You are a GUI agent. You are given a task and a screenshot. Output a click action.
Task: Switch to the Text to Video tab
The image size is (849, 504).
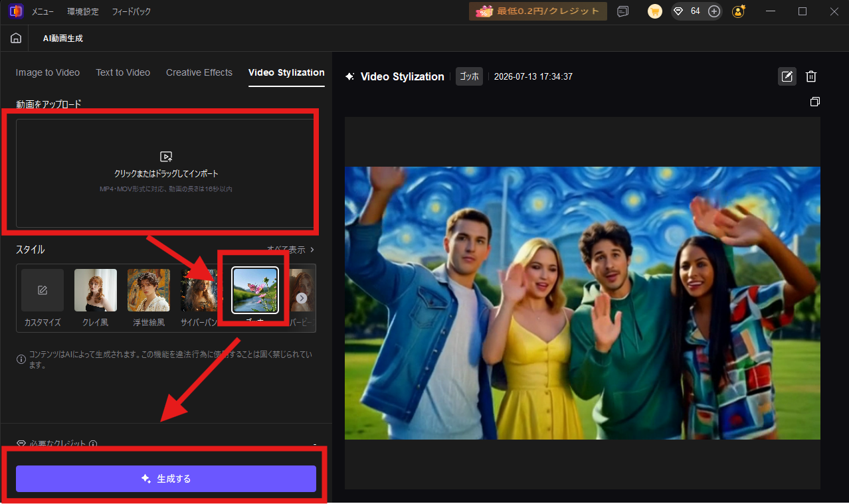coord(123,72)
